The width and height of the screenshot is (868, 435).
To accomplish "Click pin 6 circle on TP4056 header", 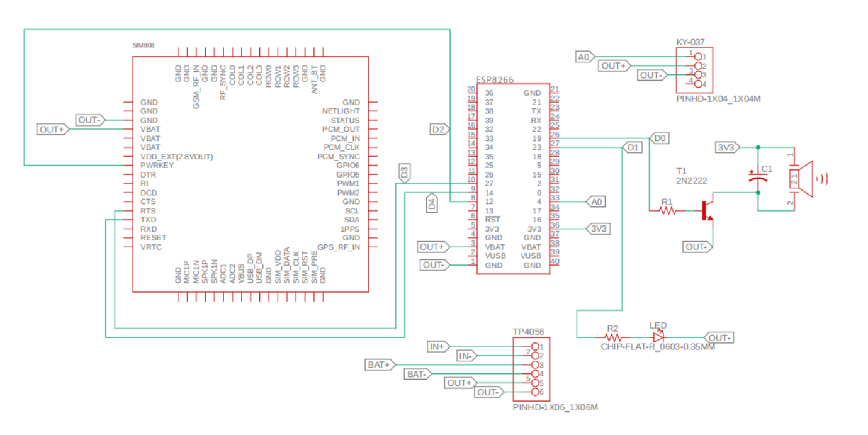I will [x=536, y=392].
